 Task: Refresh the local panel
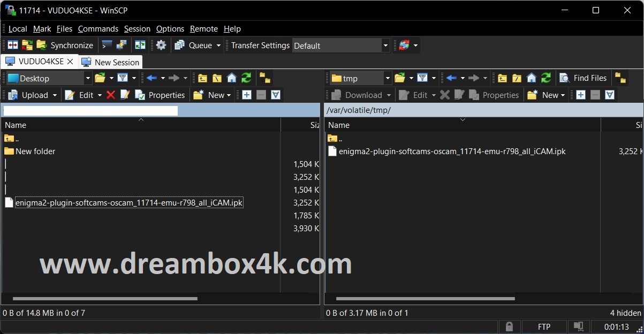pos(246,78)
